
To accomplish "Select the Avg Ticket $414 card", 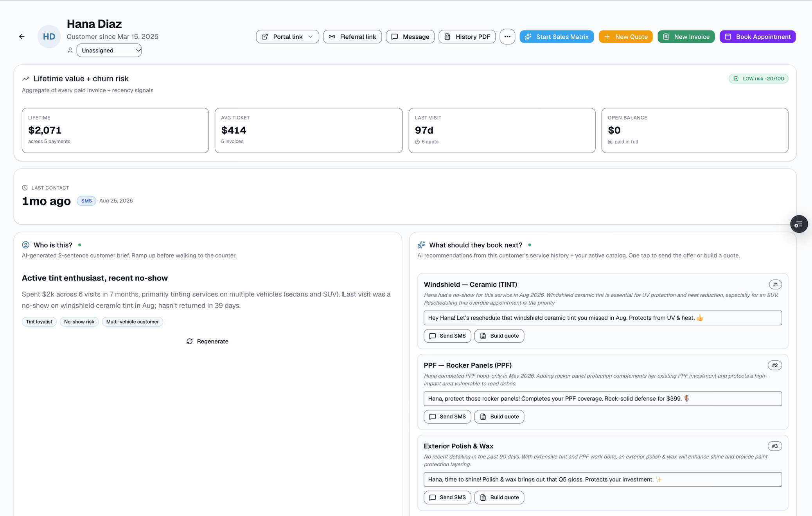I will tap(309, 130).
